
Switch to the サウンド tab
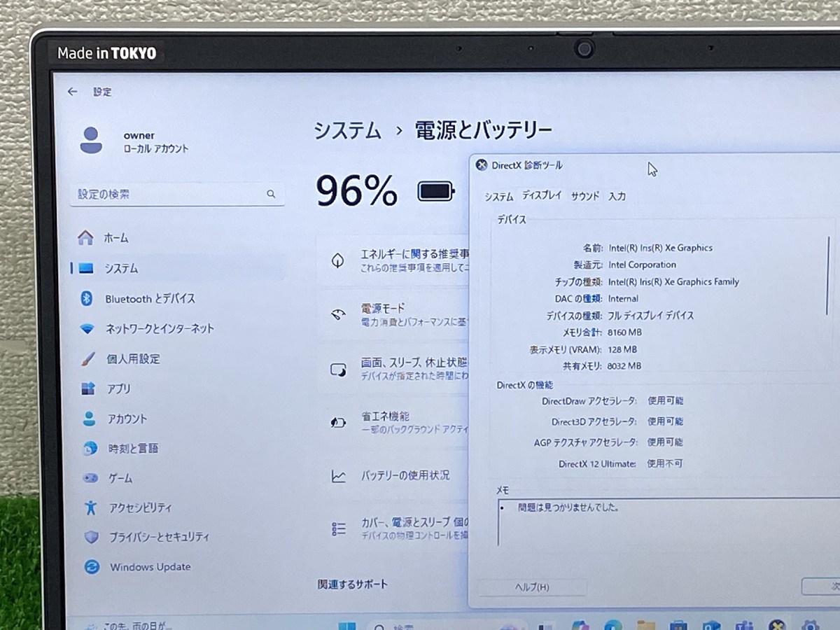tap(585, 196)
